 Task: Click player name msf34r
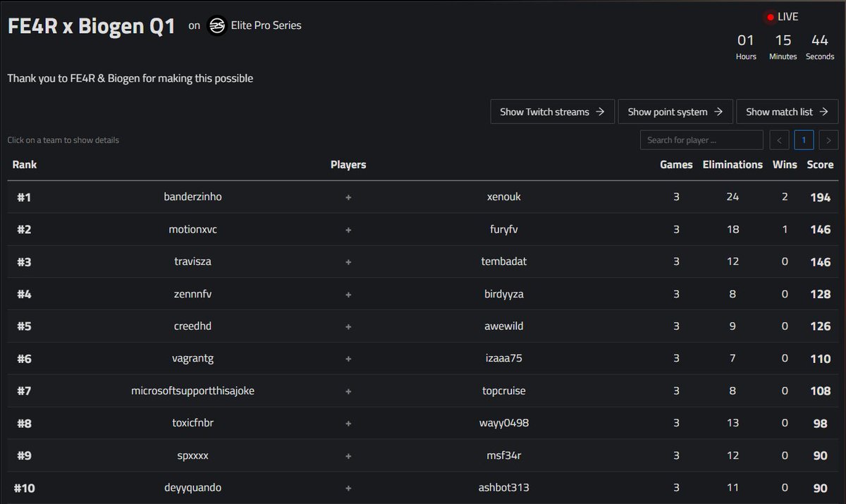pyautogui.click(x=504, y=455)
